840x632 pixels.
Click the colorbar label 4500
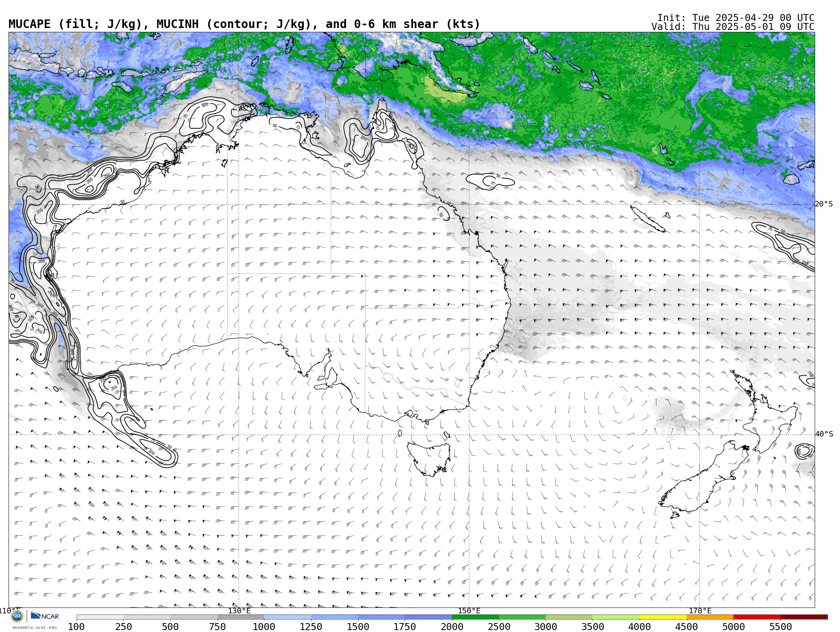[687, 627]
